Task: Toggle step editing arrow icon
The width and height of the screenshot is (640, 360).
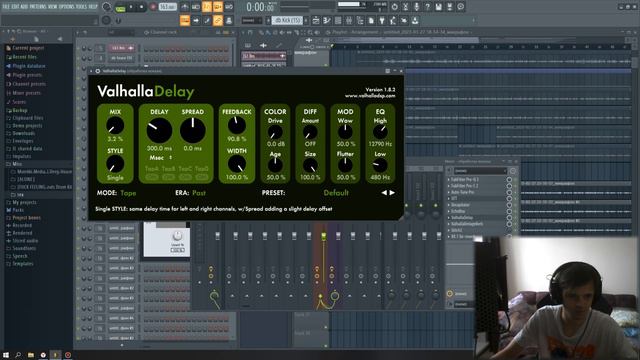Action: tap(196, 20)
